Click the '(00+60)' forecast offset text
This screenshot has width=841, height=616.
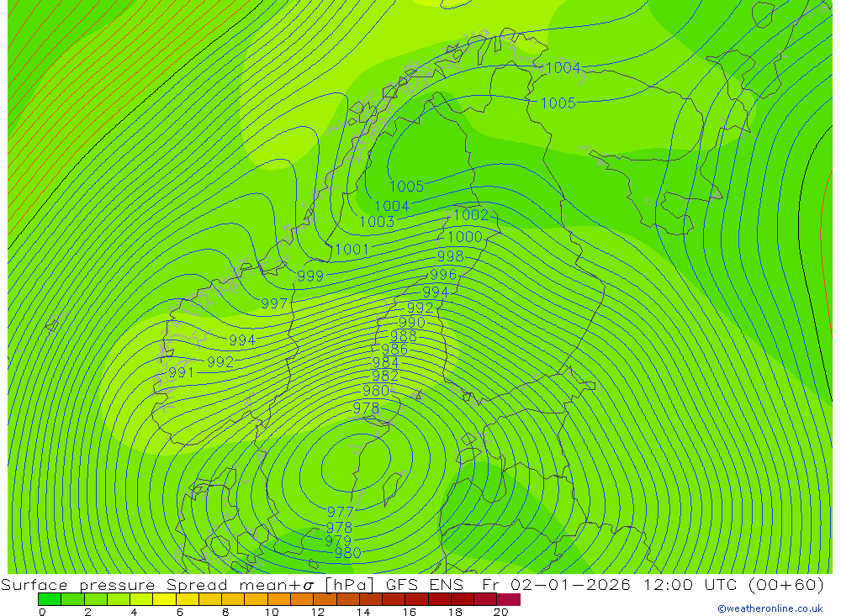[x=786, y=584]
